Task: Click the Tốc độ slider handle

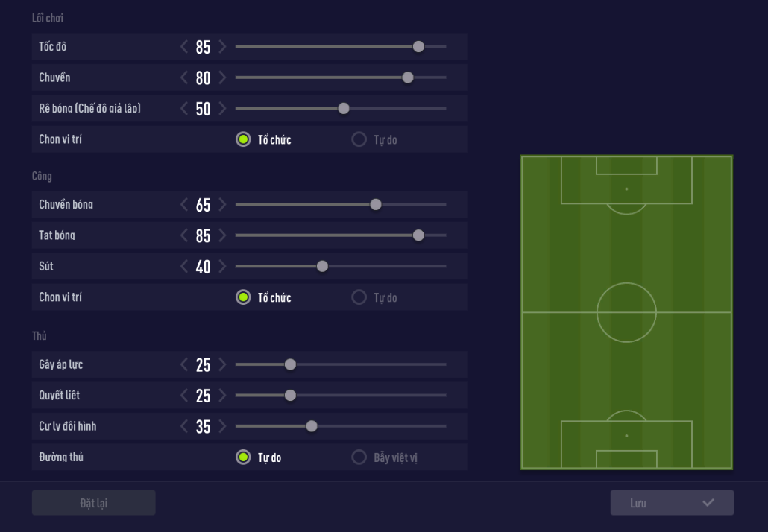Action: (418, 47)
